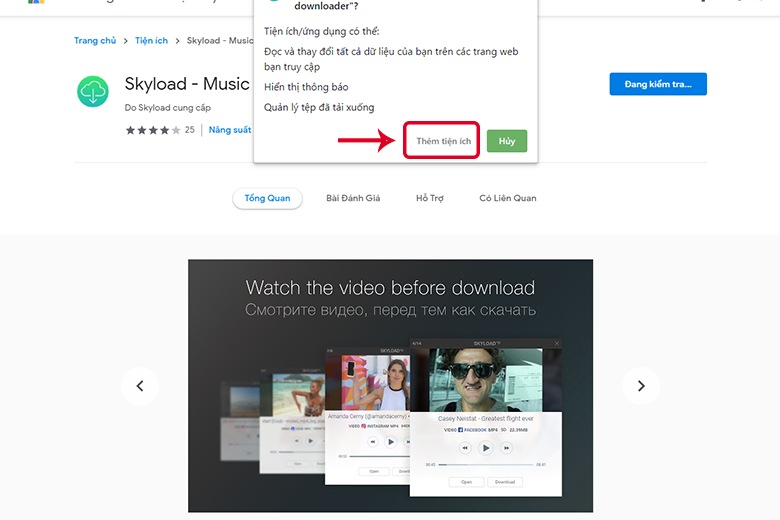This screenshot has height=520, width=780.
Task: Click the 'Quản lý tệp đã tải xuống' text
Action: (x=319, y=107)
